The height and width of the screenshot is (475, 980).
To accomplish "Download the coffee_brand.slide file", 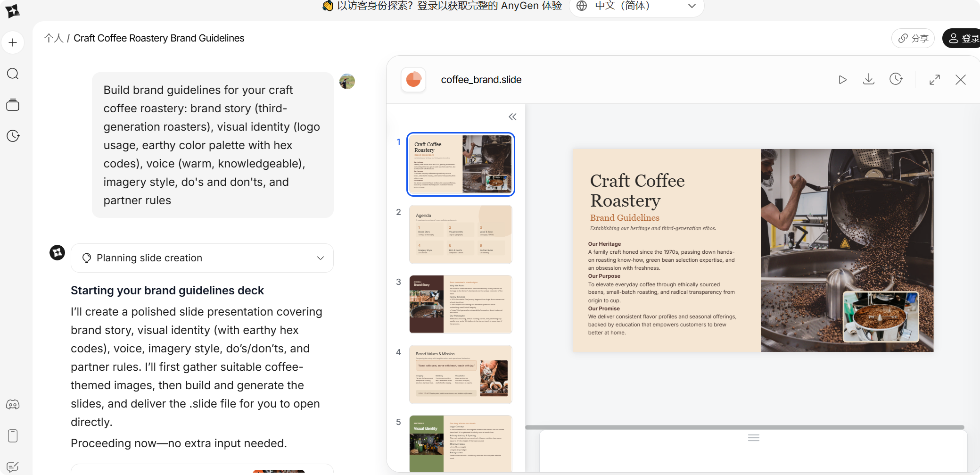I will (868, 79).
